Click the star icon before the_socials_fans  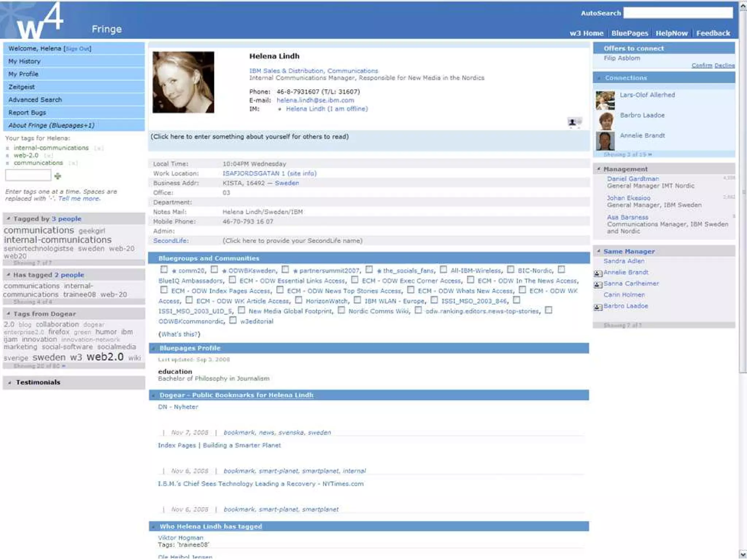[379, 271]
